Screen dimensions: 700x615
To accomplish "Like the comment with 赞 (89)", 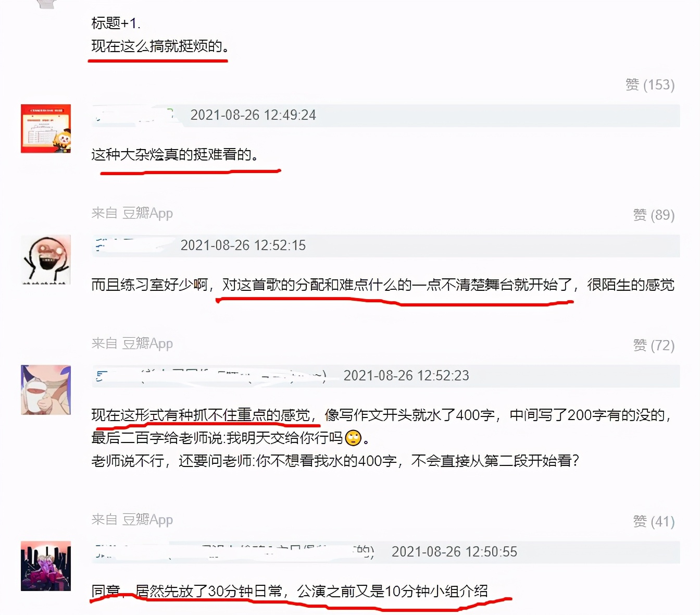I will coord(654,215).
